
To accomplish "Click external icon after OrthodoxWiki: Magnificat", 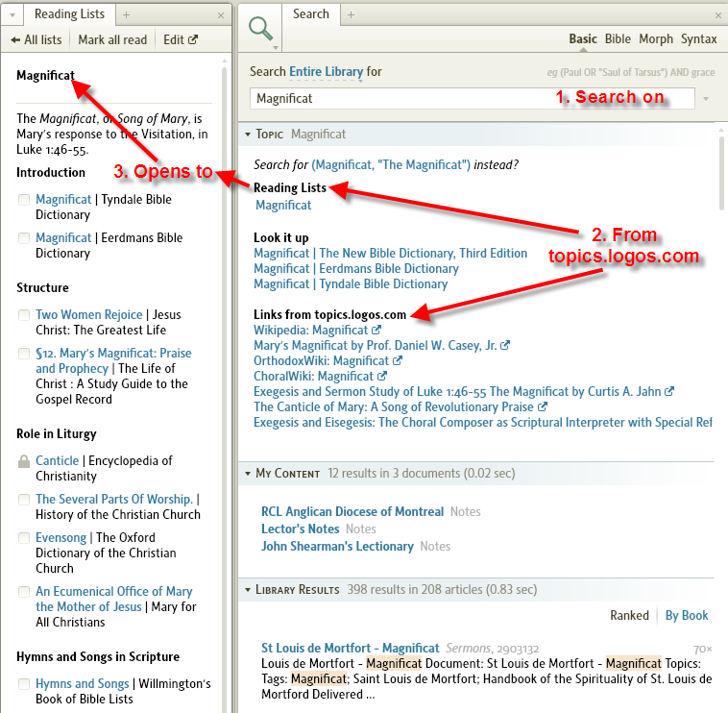I will (x=398, y=360).
